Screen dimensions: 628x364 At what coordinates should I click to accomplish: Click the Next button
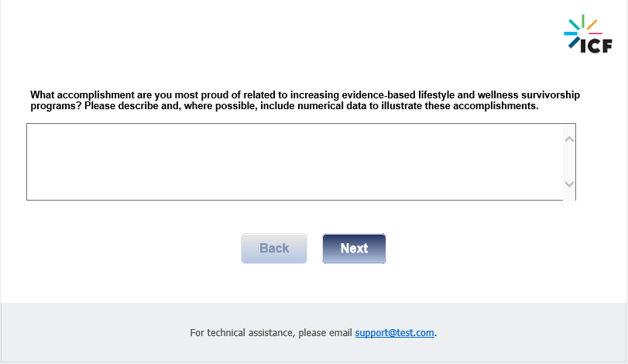354,249
